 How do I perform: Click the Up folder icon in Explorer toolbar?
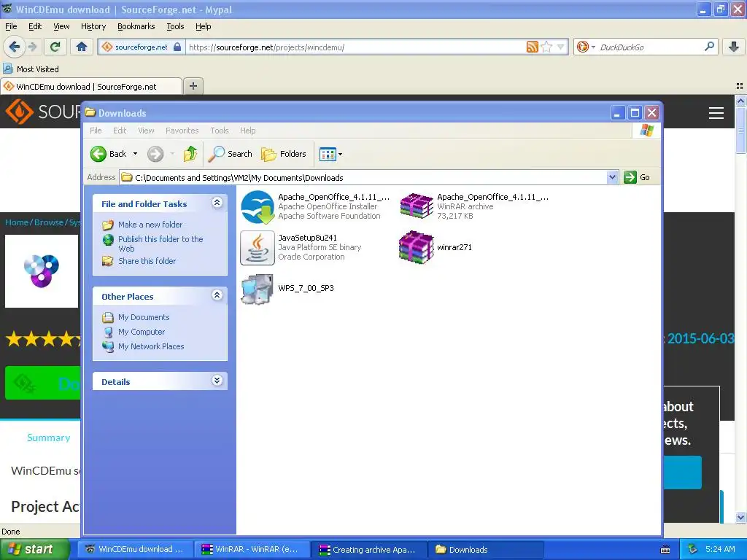(x=190, y=154)
